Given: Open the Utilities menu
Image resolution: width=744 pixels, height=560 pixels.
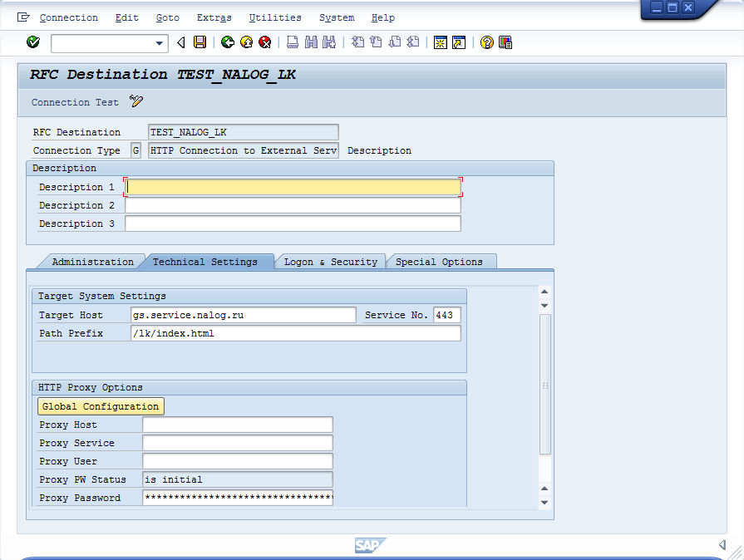Looking at the screenshot, I should 275,17.
